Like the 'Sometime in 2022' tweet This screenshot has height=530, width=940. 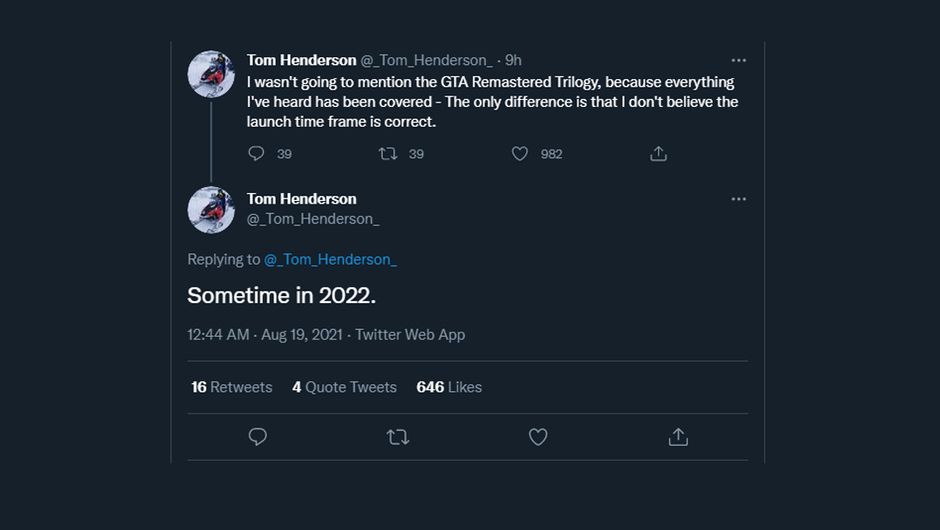[538, 437]
